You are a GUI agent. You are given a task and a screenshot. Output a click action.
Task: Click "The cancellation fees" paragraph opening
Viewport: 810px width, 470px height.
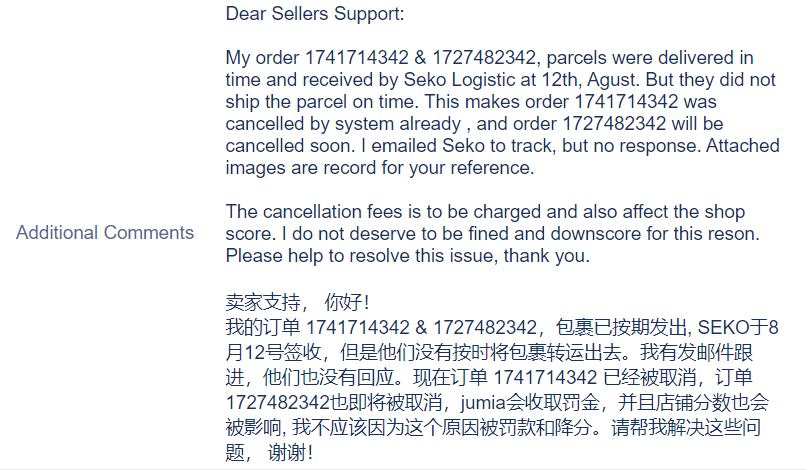(308, 212)
